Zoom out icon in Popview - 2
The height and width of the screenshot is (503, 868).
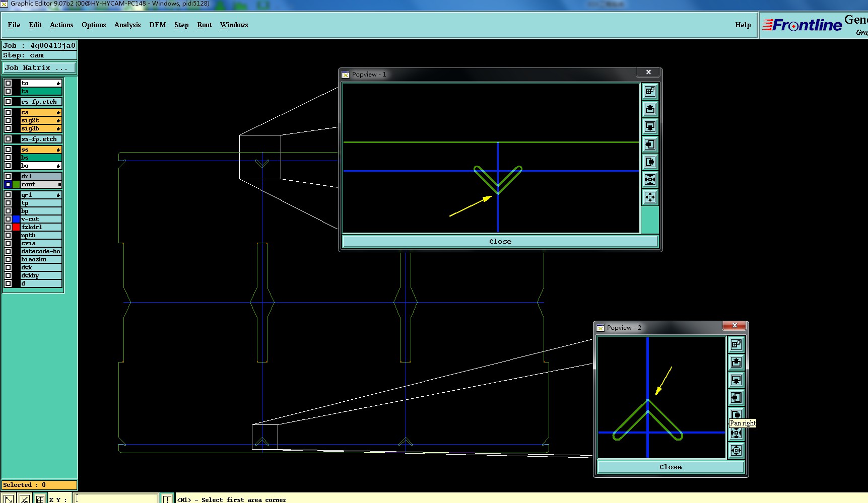736,450
